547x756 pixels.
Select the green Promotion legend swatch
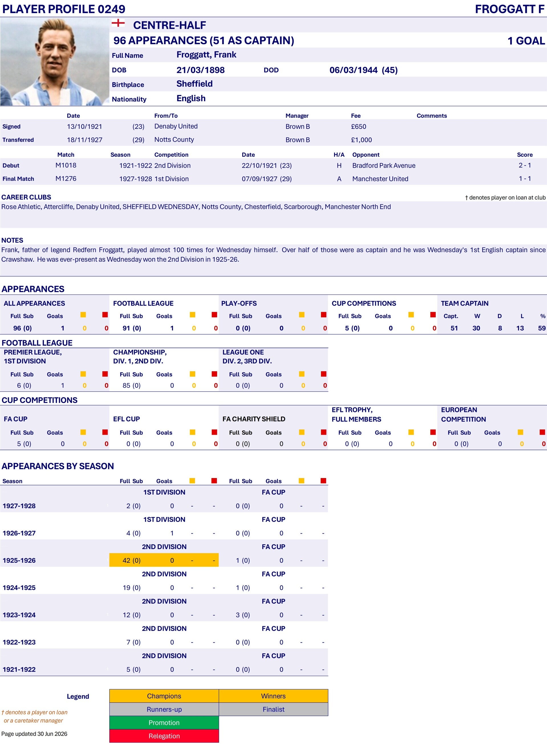[x=164, y=722]
